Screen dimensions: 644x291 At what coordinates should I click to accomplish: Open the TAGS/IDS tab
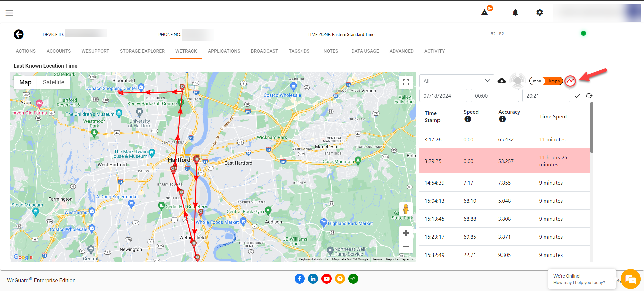pos(299,51)
